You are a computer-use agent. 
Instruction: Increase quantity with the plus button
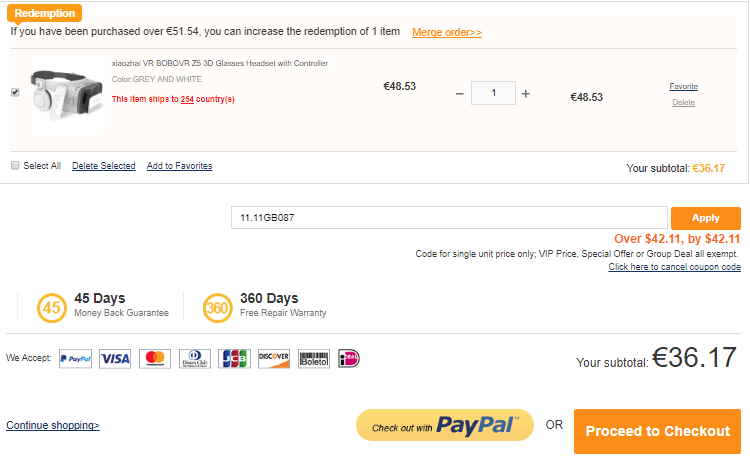coord(526,94)
